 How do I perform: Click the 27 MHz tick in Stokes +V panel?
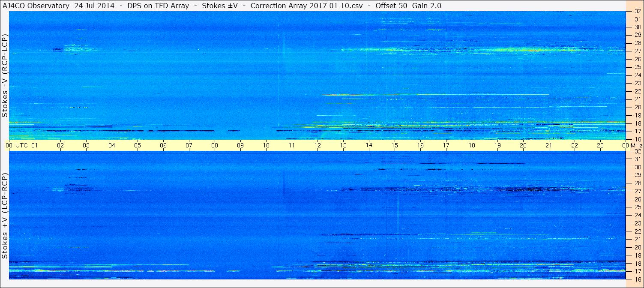tap(637, 191)
